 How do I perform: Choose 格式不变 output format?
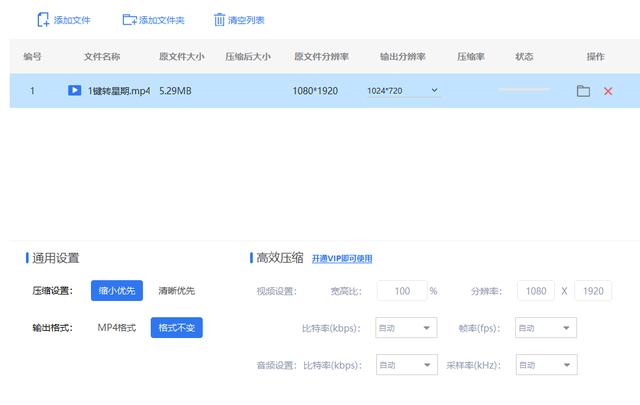pos(176,327)
